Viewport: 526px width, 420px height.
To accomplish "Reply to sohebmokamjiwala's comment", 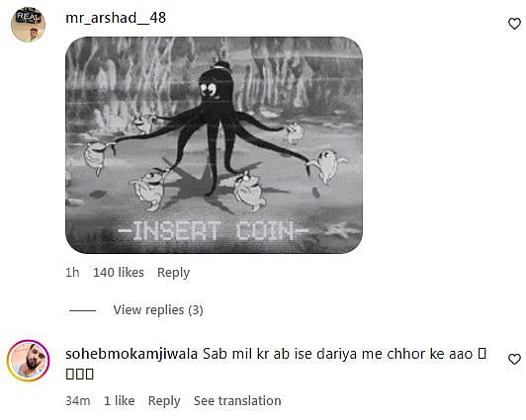I will click(x=164, y=401).
